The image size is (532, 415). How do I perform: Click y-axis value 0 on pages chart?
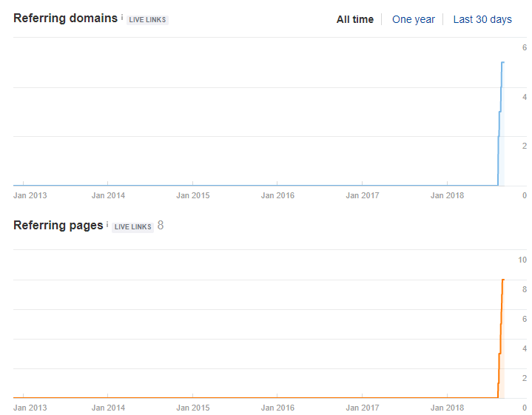coord(525,408)
